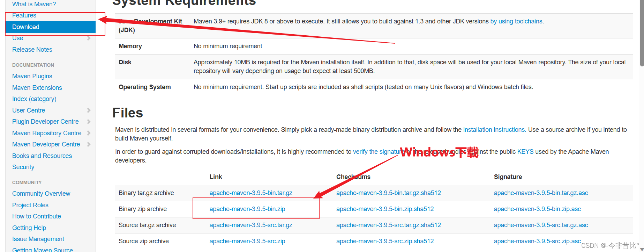Open the KEYS link

[x=525, y=152]
